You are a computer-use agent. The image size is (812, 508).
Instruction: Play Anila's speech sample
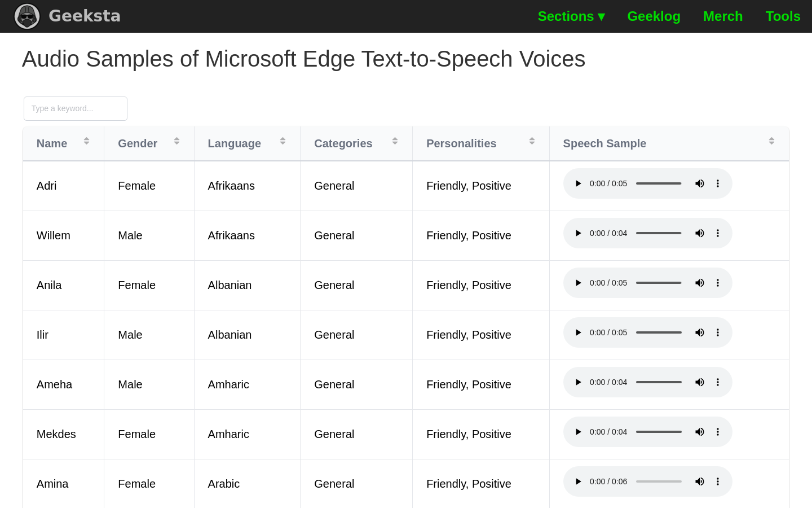[x=578, y=283]
